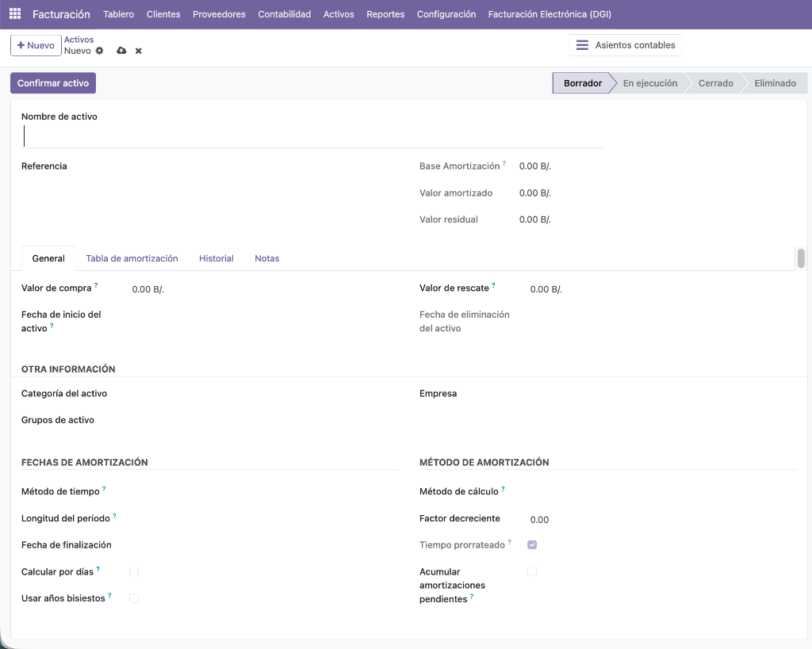Select the General tab
Screen dimensions: 812x649
48,258
